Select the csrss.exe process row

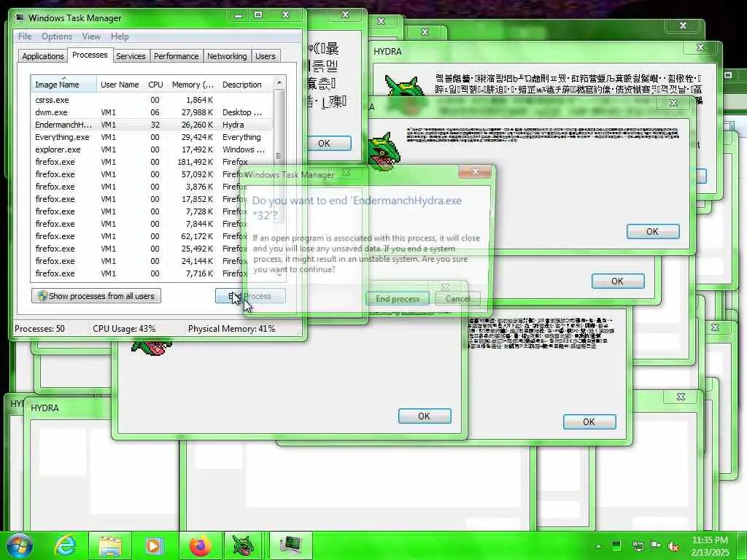click(152, 100)
